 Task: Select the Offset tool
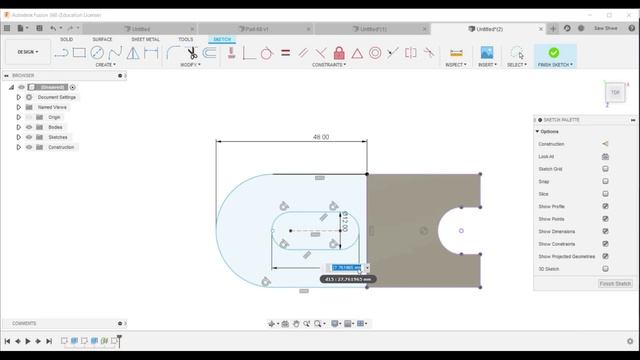209,53
